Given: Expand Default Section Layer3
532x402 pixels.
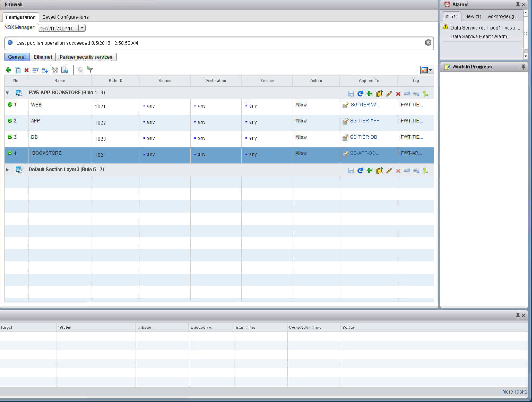Looking at the screenshot, I should (x=8, y=170).
